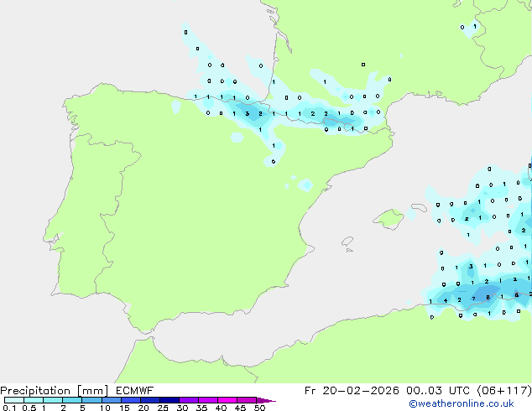Choose the 15–20 mm legend swatch
Screen dimensions: 532x411
(131, 400)
